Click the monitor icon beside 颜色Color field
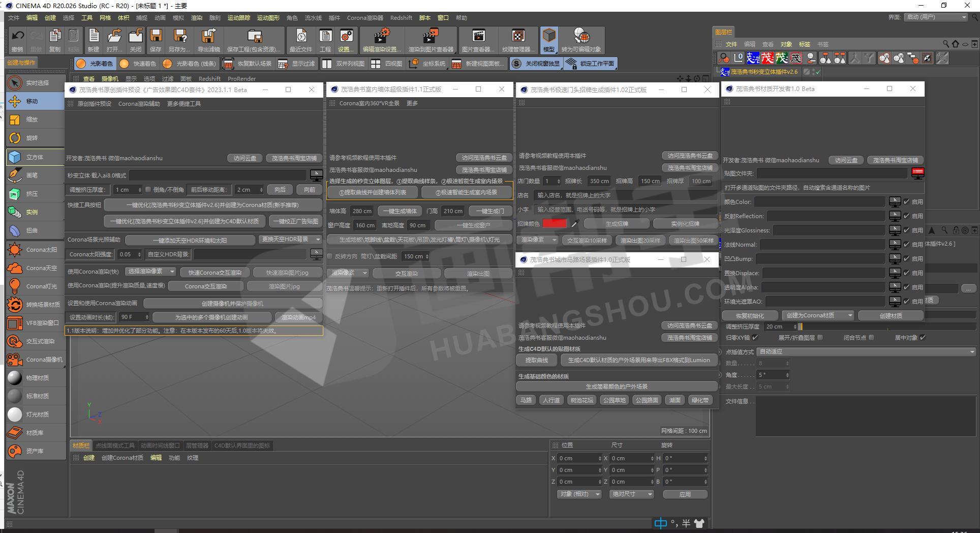The height and width of the screenshot is (533, 980). coord(895,202)
